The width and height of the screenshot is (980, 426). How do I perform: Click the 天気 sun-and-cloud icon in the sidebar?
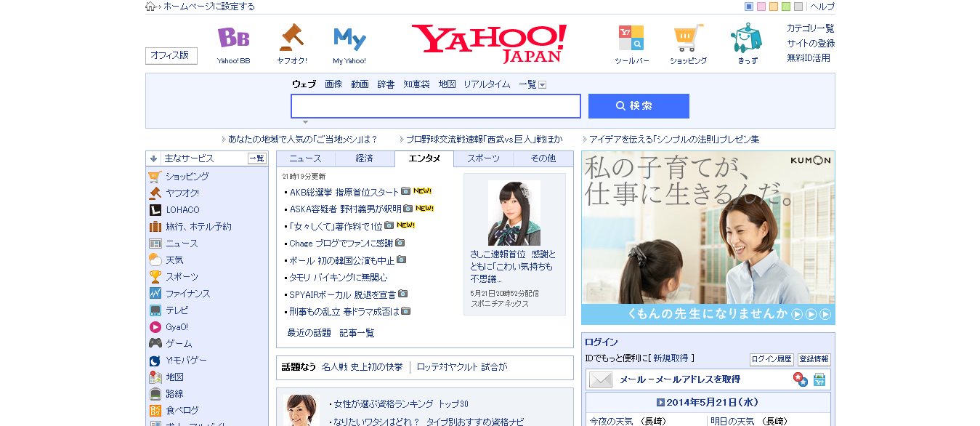click(x=155, y=260)
